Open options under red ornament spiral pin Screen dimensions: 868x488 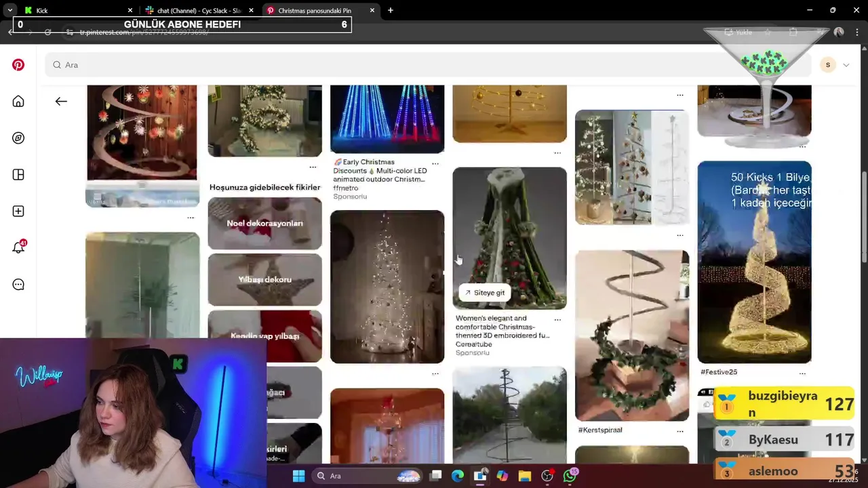(191, 218)
